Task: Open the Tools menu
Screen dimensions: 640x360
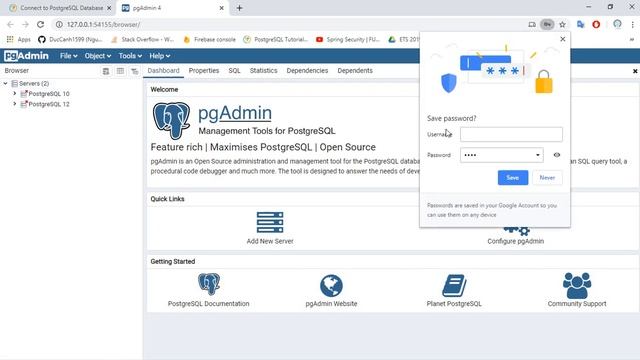Action: click(130, 56)
